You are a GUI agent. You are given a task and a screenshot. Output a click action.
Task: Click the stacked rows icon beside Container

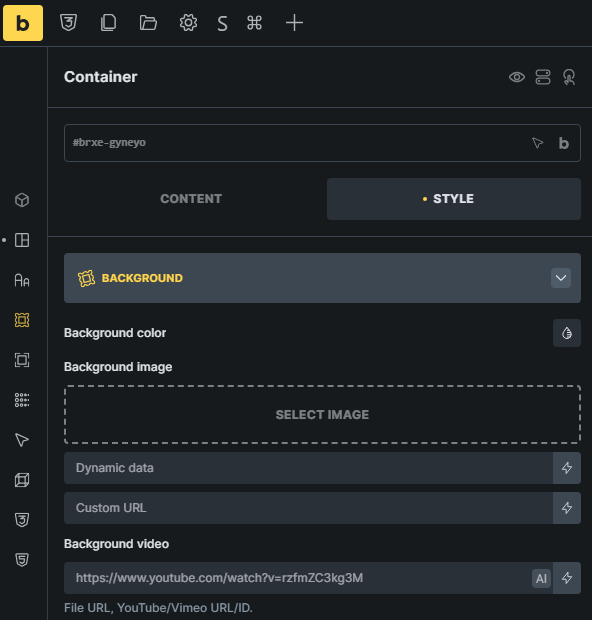coord(543,77)
